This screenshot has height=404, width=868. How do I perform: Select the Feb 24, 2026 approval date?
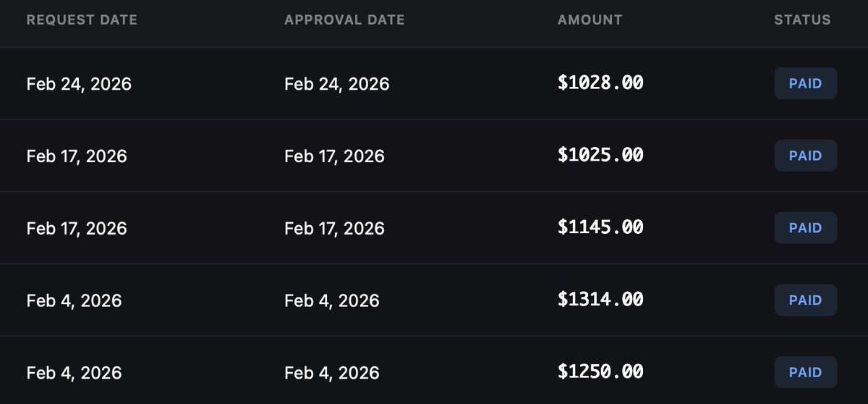pos(337,84)
